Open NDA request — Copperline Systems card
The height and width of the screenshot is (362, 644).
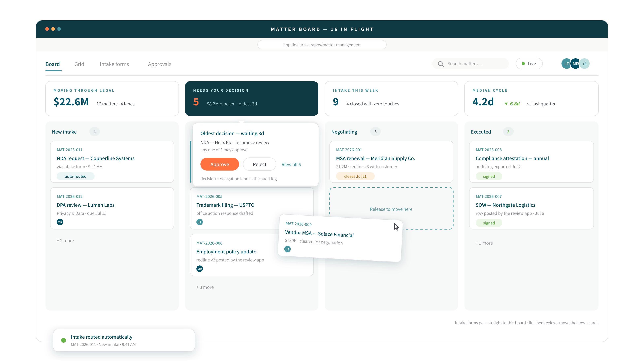tap(112, 162)
